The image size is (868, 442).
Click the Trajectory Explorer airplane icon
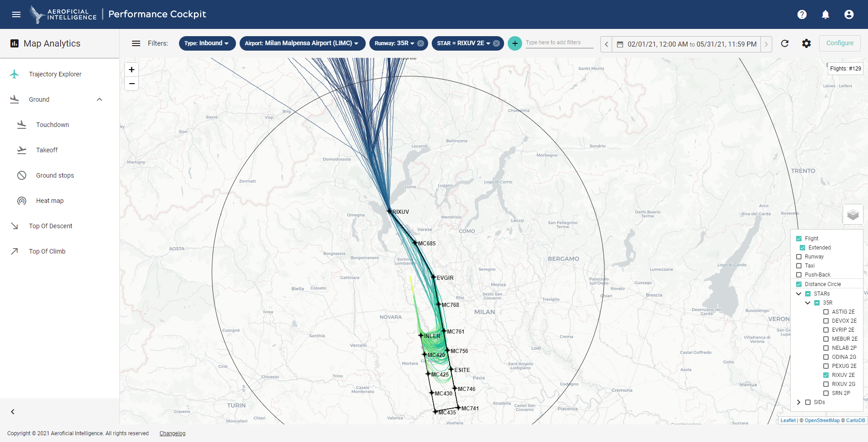coord(14,74)
